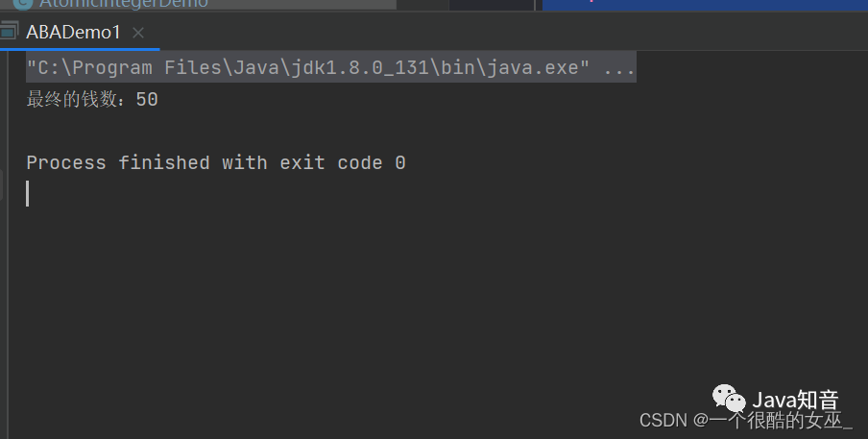Click the dark panel segment beside AtomicIntegerDemo

click(491, 5)
